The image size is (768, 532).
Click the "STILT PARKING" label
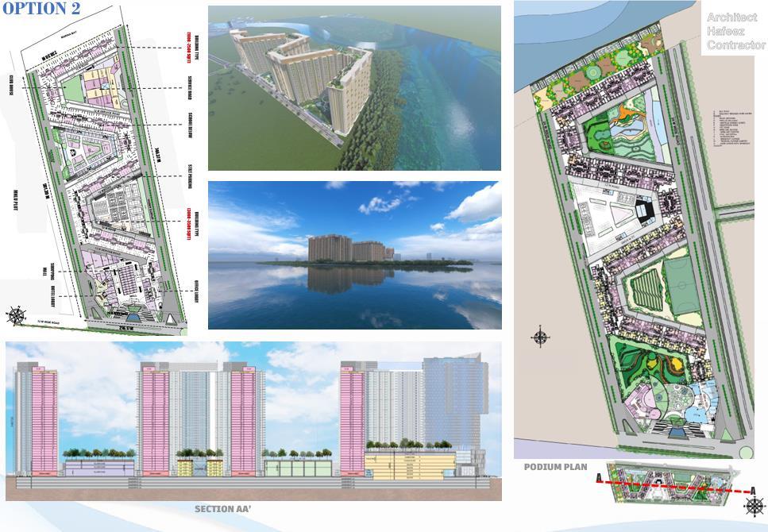click(190, 176)
